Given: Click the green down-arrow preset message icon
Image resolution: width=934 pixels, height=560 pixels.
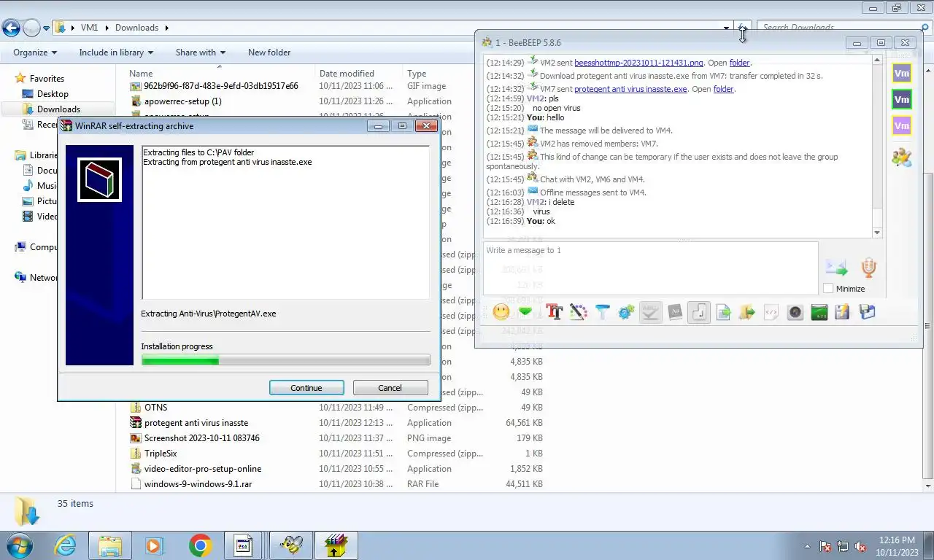Looking at the screenshot, I should coord(525,312).
